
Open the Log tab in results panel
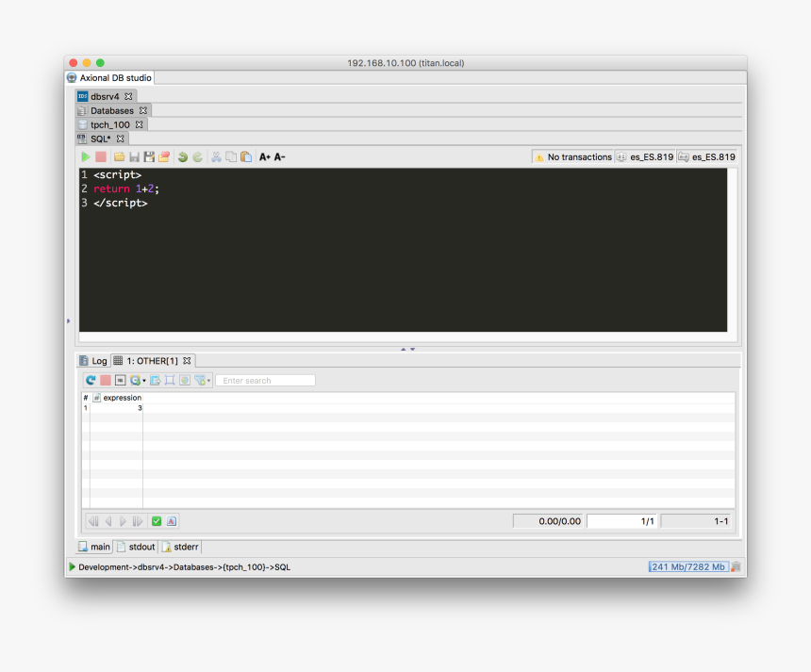pyautogui.click(x=93, y=361)
